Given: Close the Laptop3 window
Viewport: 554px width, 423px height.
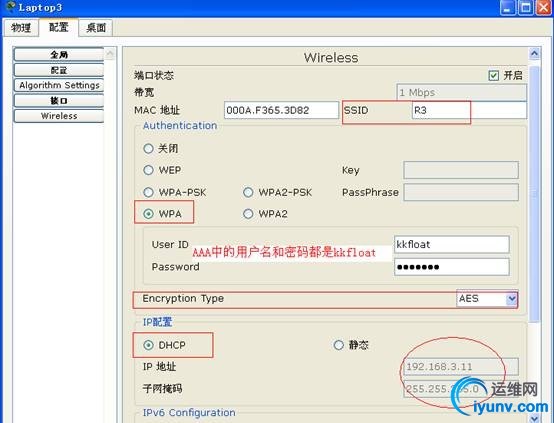Looking at the screenshot, I should coord(544,7).
